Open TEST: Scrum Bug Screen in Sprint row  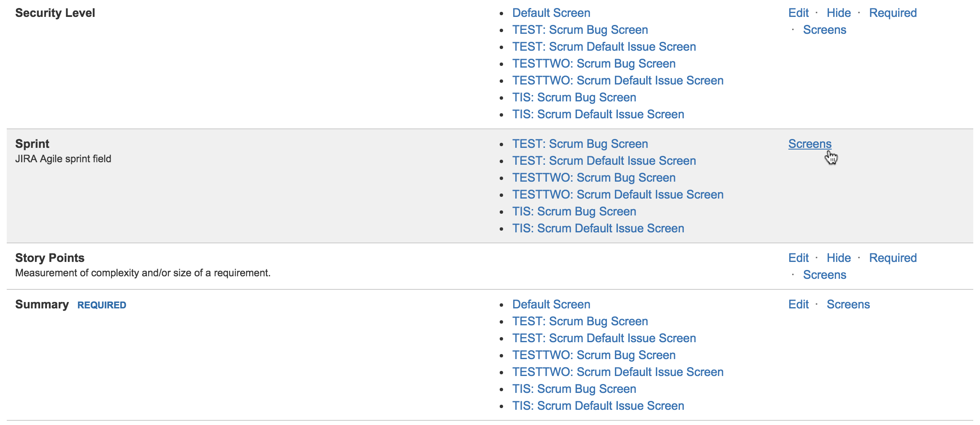580,144
